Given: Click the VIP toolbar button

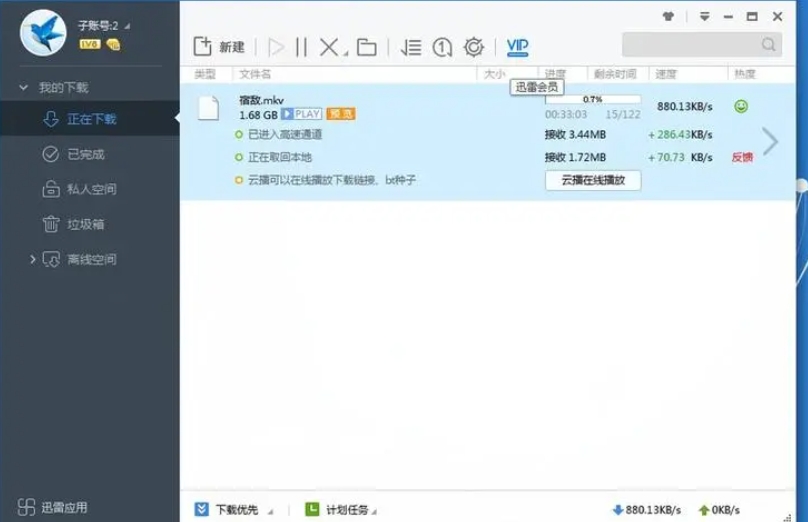Looking at the screenshot, I should [517, 47].
